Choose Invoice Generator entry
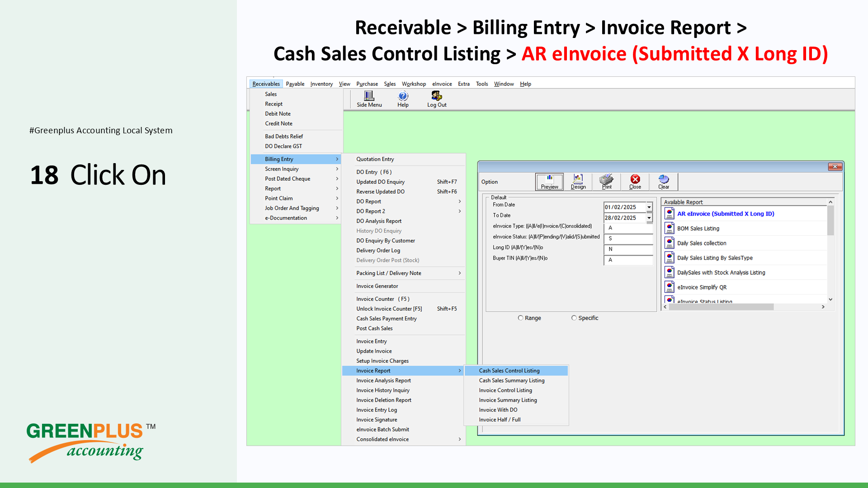The width and height of the screenshot is (868, 488). pyautogui.click(x=404, y=286)
